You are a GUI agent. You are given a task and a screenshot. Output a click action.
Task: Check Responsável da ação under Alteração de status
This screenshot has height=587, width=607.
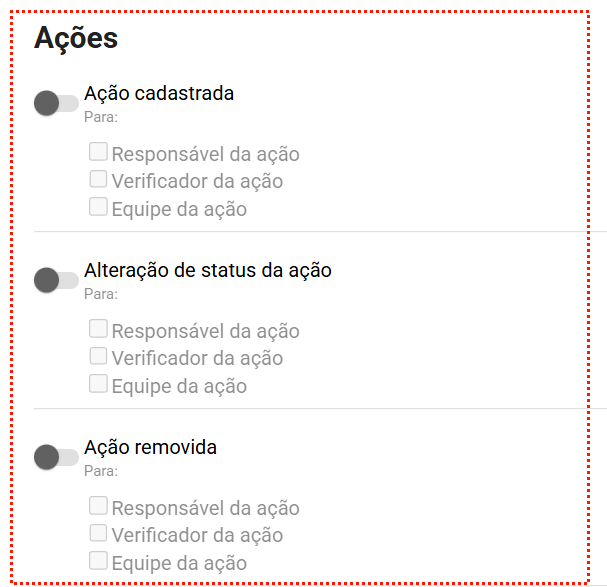tap(98, 329)
